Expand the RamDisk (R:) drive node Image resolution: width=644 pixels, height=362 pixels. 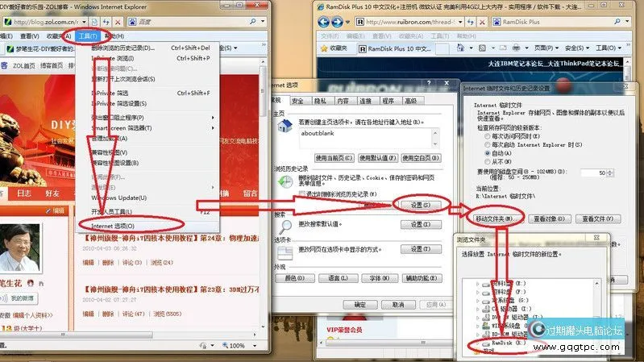[478, 343]
